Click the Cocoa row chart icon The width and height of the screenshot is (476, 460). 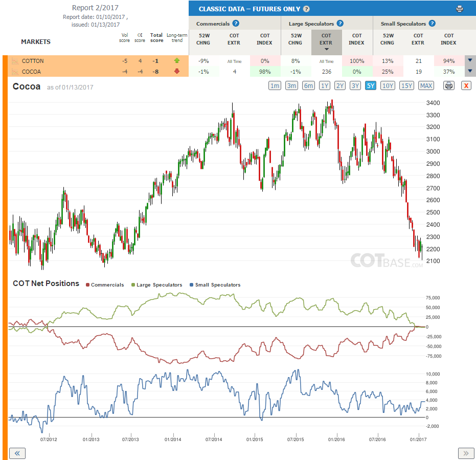tap(15, 72)
